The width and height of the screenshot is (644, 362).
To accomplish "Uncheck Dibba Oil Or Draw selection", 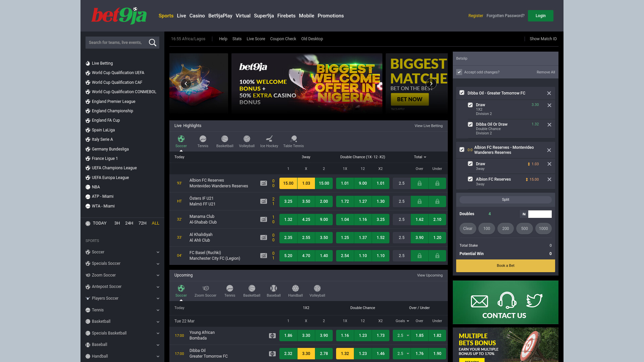I will [470, 124].
